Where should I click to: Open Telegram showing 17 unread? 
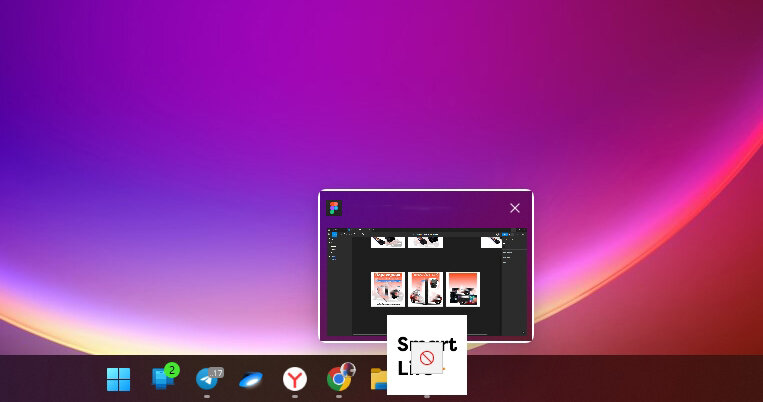209,378
